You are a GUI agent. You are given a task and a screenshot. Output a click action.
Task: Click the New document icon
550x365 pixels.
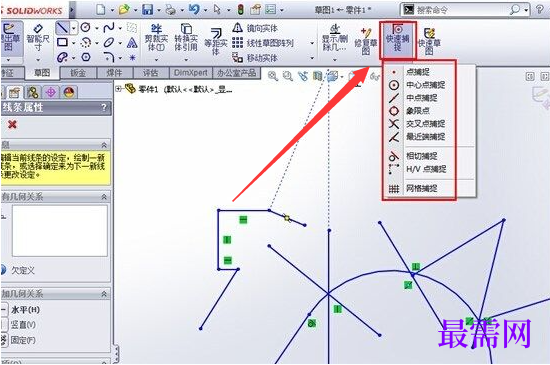[101, 9]
